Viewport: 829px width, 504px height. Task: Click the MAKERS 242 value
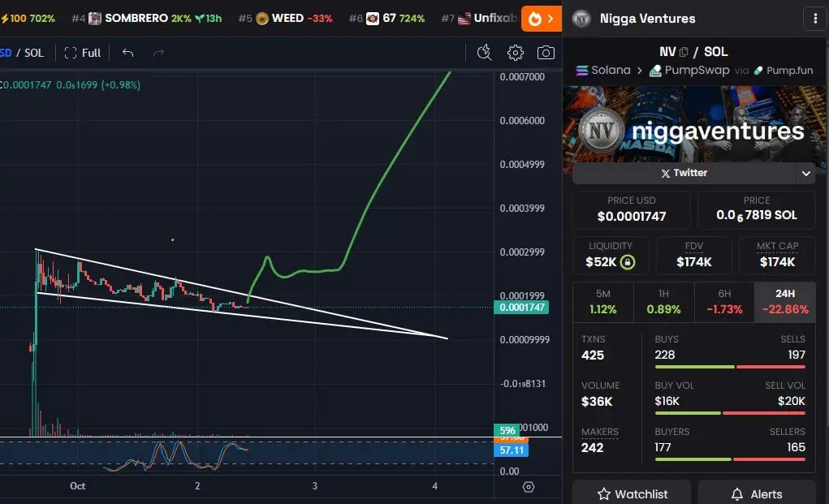point(592,448)
